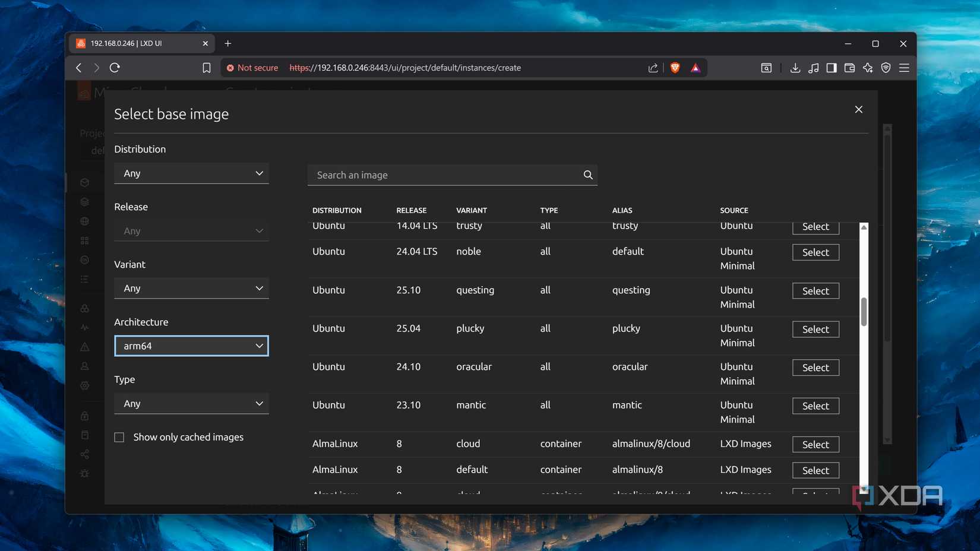Open the browser hamburger menu

[904, 68]
